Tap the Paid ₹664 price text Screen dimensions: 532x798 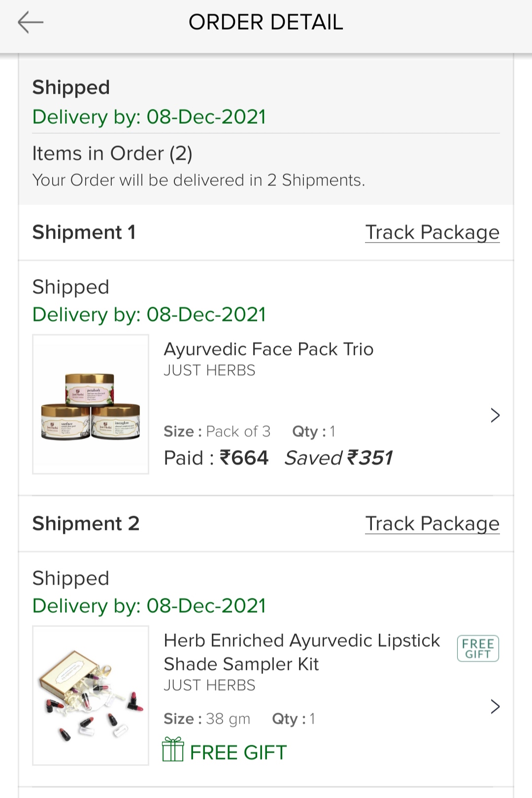point(216,458)
